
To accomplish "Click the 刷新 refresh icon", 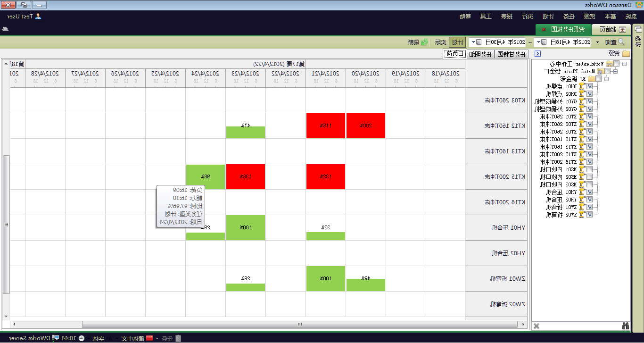I will pos(424,42).
